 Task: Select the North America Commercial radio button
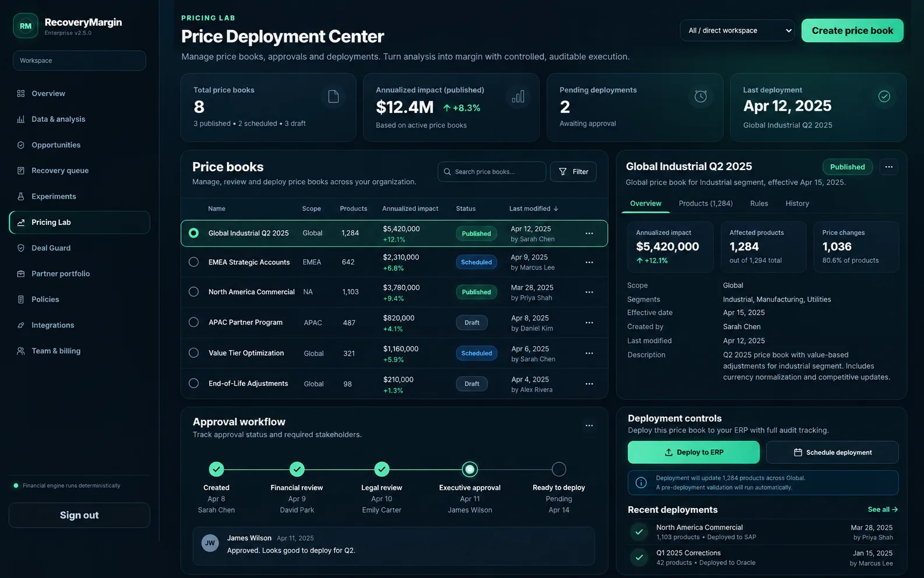pyautogui.click(x=193, y=292)
